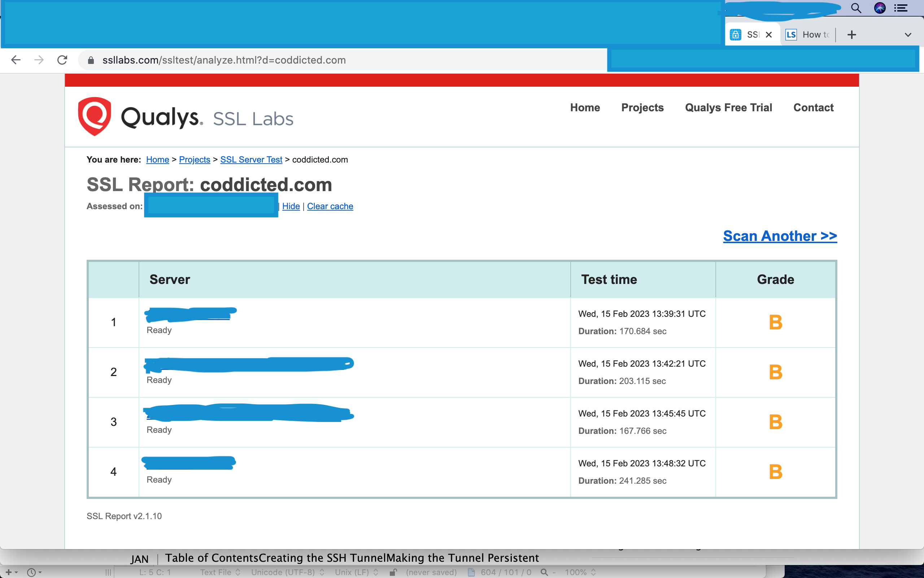Open Unicode (UTF-8) encoding dropdown
The height and width of the screenshot is (578, 924).
pos(288,572)
